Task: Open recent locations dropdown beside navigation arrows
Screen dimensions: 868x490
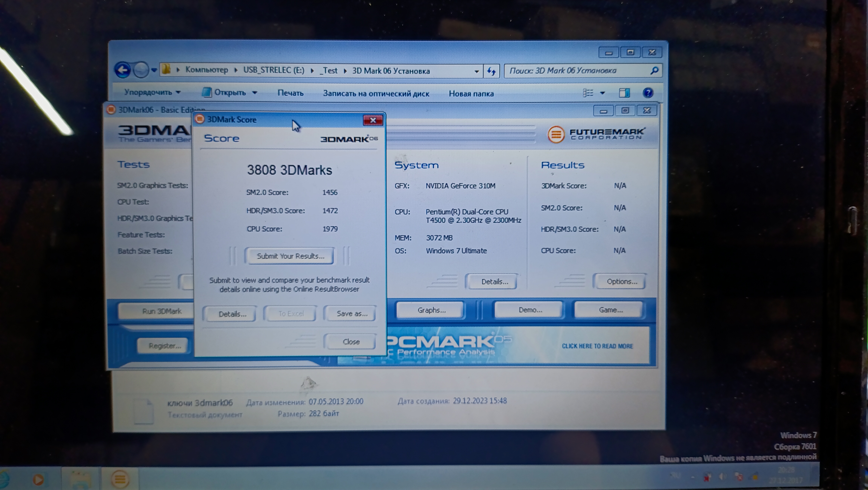Action: pos(154,70)
